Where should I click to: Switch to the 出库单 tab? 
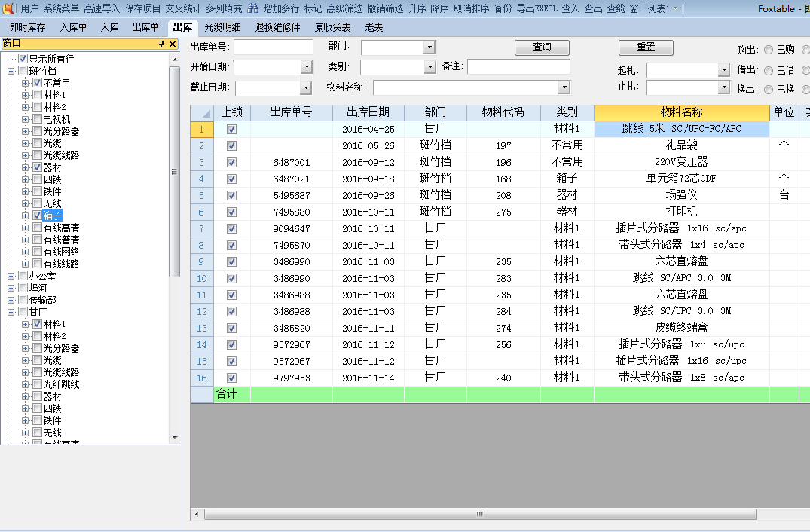[x=145, y=27]
